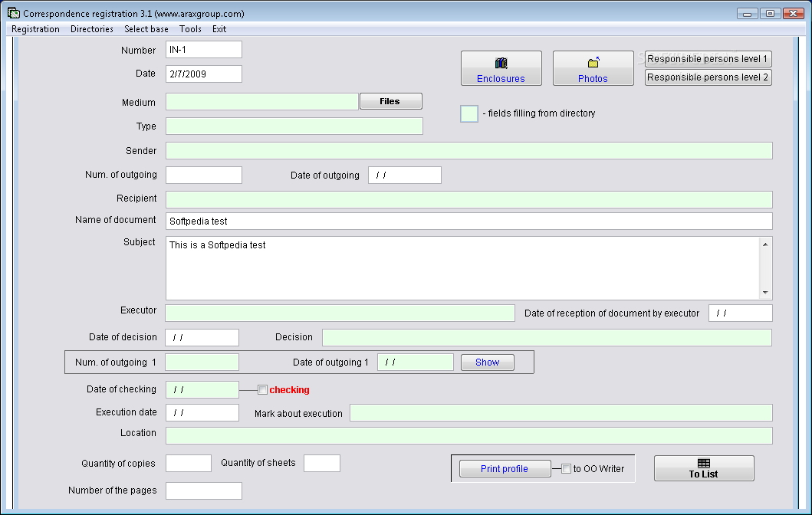The height and width of the screenshot is (515, 812).
Task: Click the Num. of outgoing 1 field
Action: tap(202, 362)
